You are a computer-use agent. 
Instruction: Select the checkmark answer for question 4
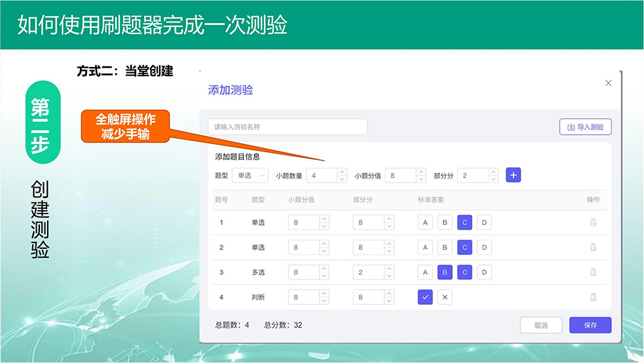pyautogui.click(x=425, y=297)
